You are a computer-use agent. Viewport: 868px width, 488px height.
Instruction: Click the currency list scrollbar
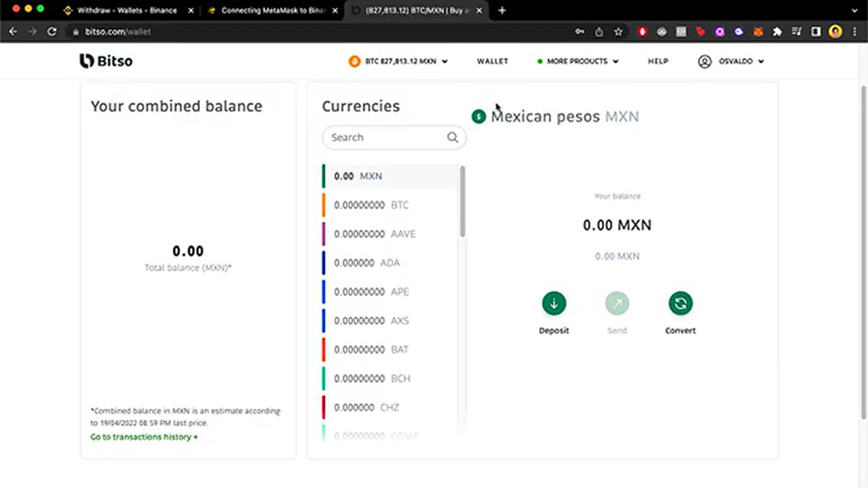coord(462,201)
